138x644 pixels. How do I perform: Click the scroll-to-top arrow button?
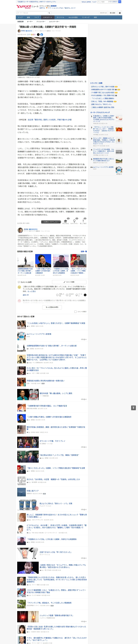coord(133,408)
